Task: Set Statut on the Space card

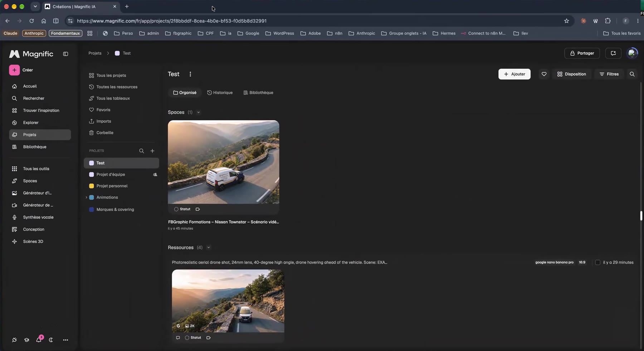Action: 182,209
